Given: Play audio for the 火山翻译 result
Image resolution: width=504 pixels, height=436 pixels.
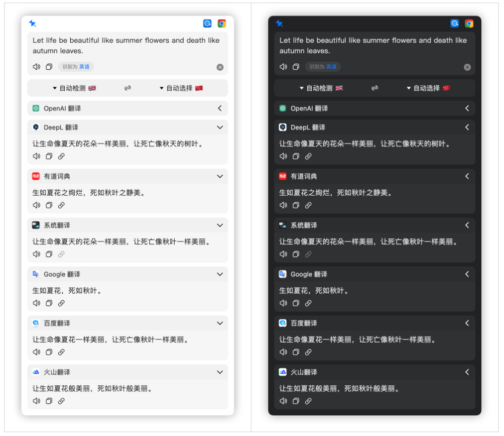Looking at the screenshot, I should [x=36, y=401].
